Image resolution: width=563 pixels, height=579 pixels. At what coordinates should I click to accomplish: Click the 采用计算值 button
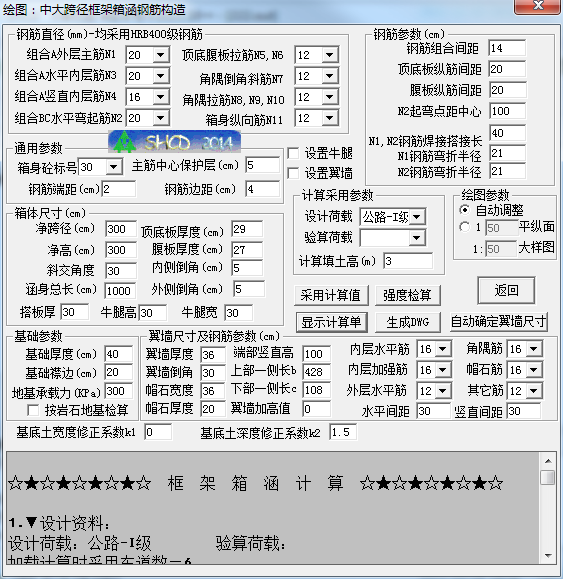coord(331,295)
